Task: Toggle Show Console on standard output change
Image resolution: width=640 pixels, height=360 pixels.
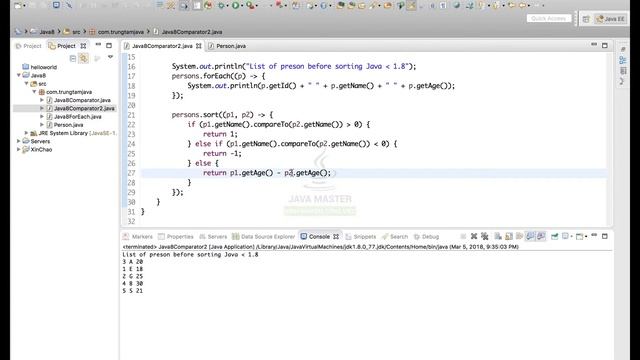Action: [530, 236]
